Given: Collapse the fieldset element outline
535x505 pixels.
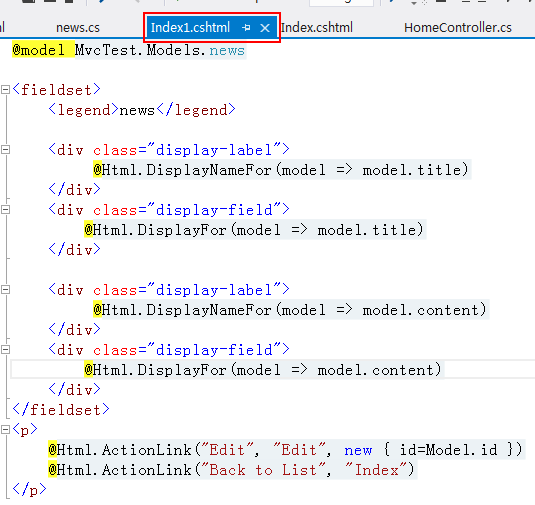Looking at the screenshot, I should coord(5,90).
